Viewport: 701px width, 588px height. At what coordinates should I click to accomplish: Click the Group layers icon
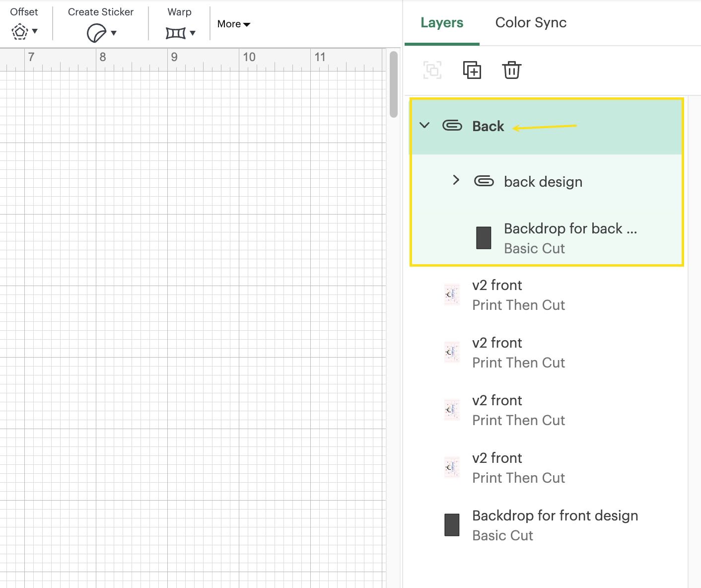click(432, 70)
